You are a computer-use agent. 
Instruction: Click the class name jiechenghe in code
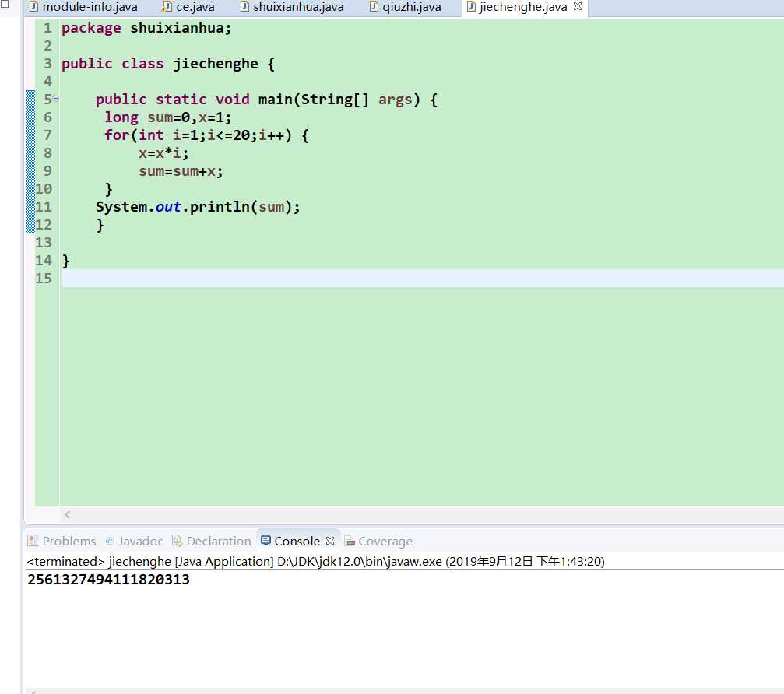[216, 64]
